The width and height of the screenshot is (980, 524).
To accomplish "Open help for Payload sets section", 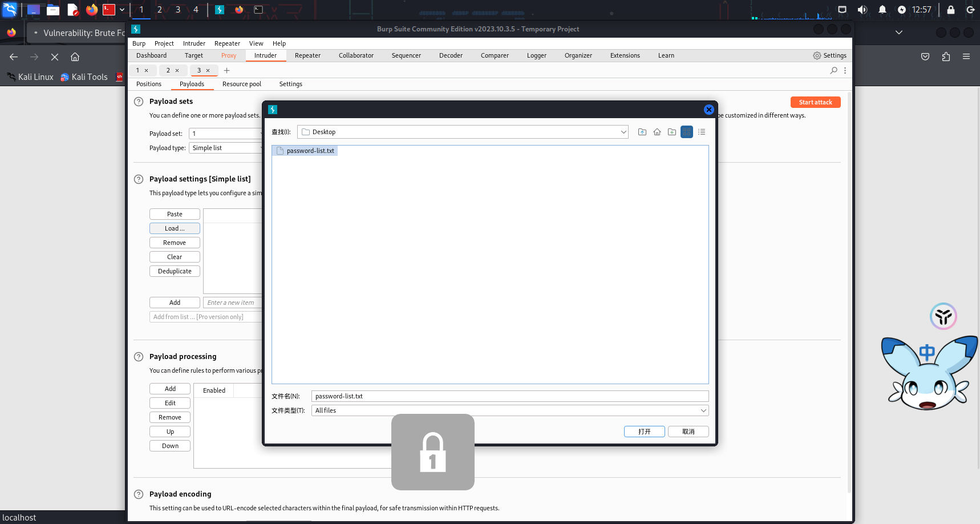I will click(139, 102).
